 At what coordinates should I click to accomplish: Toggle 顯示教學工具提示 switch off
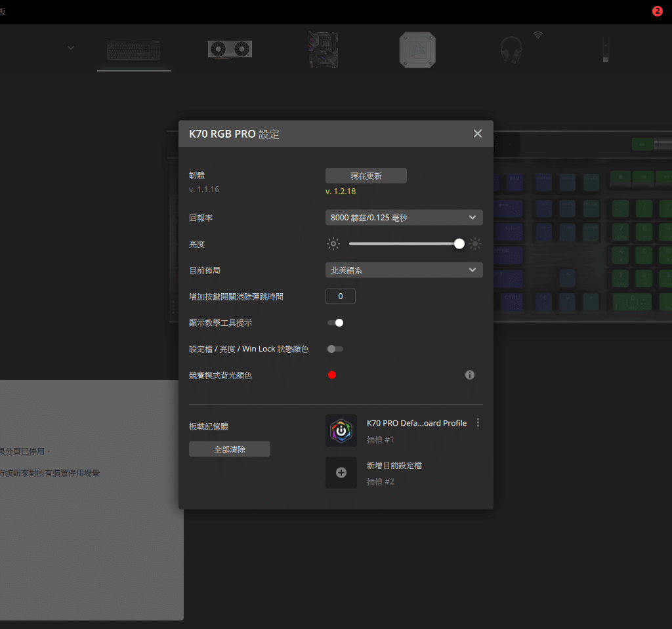click(335, 323)
